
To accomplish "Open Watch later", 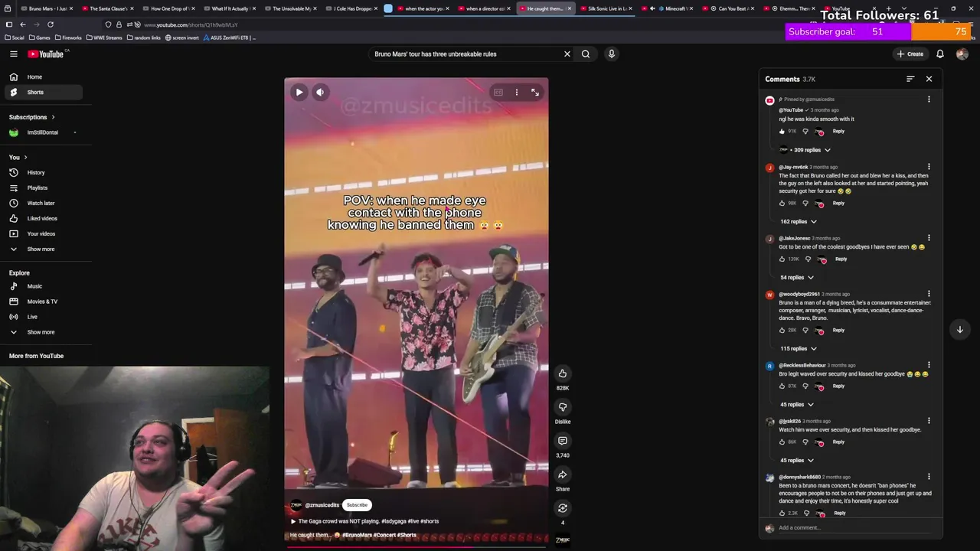I will (42, 203).
